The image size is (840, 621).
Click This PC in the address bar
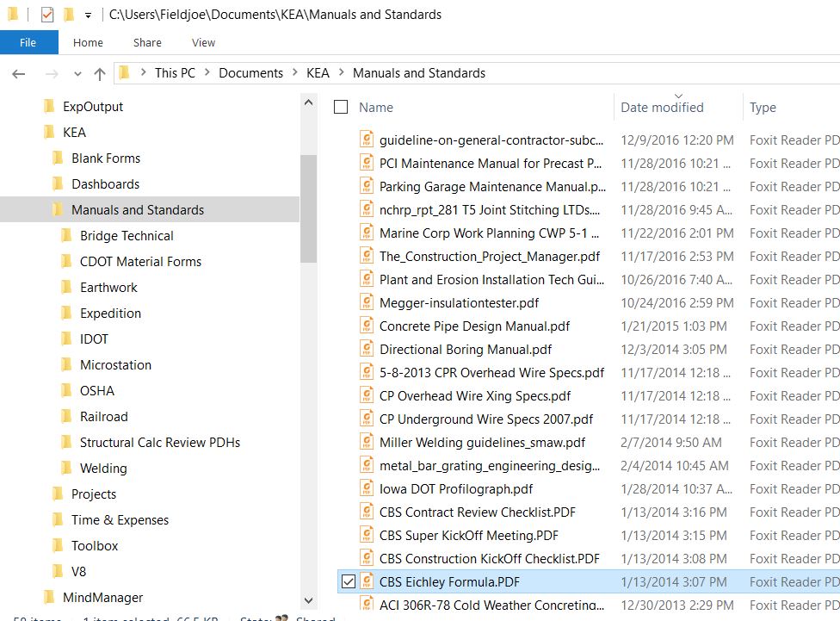click(x=176, y=73)
